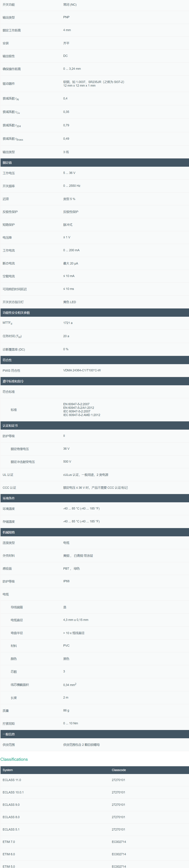Viewport: 189px width, 868px height.
Task: Click the '外壳材料' label
Action: 9,556
